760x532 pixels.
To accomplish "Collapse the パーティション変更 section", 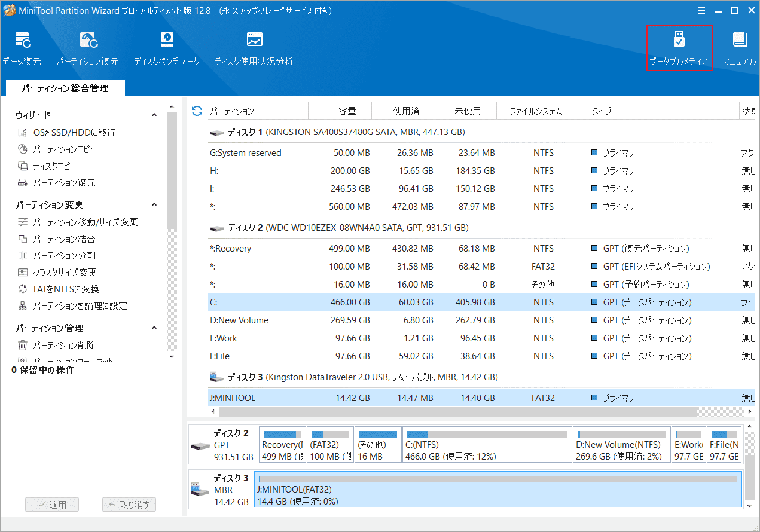I will click(x=154, y=204).
